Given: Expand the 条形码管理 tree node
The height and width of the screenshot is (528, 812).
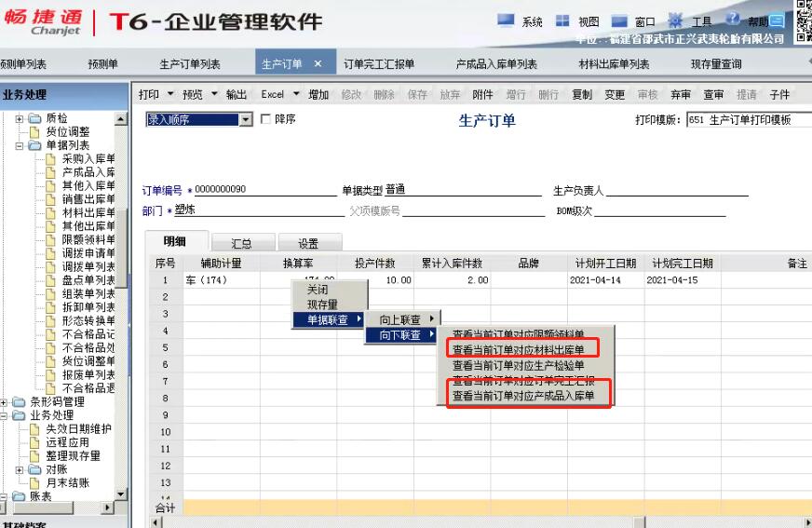Looking at the screenshot, I should click(3, 401).
